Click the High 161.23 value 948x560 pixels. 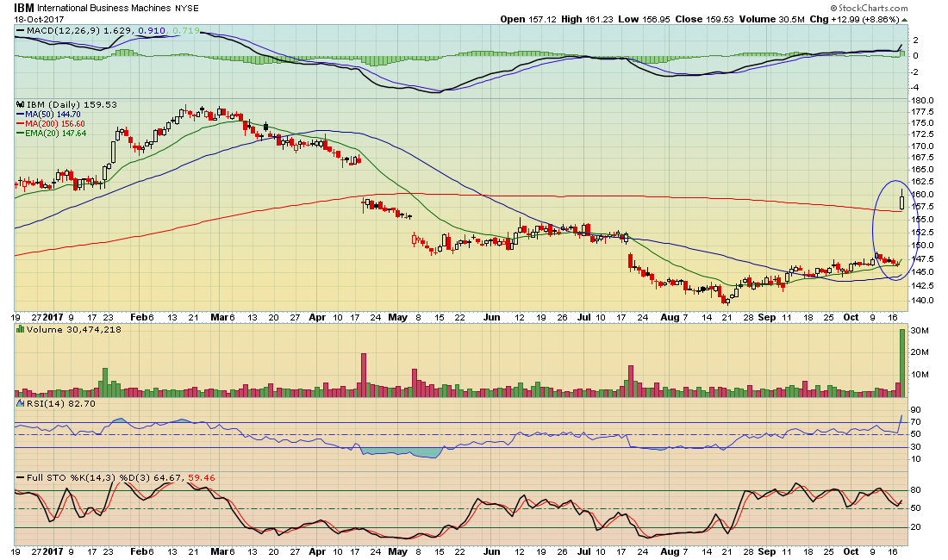coord(587,19)
